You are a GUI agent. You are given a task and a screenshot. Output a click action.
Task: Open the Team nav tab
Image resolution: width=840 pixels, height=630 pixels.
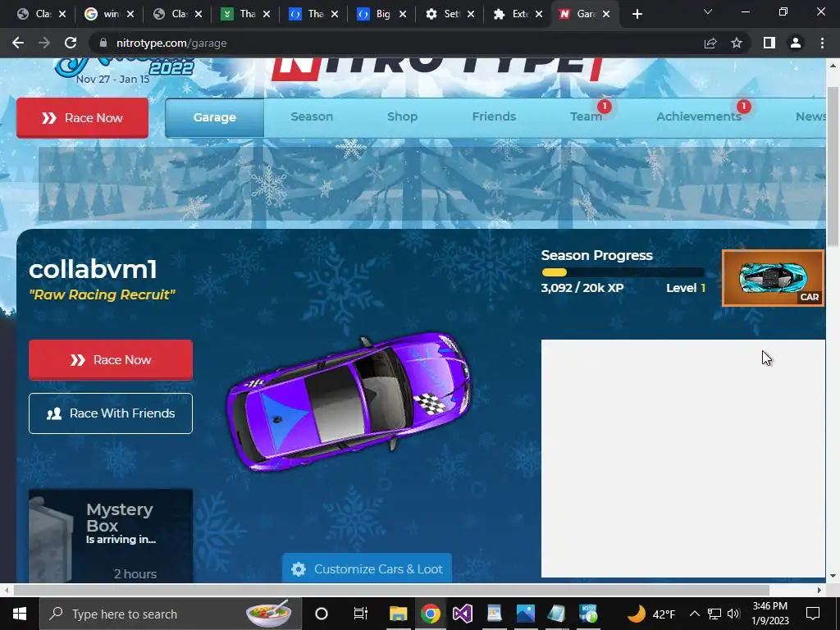586,116
